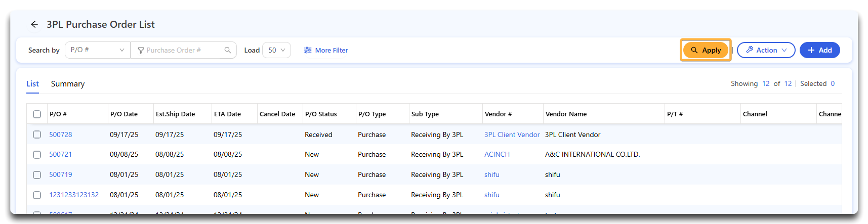Switch to the Summary tab

(68, 84)
